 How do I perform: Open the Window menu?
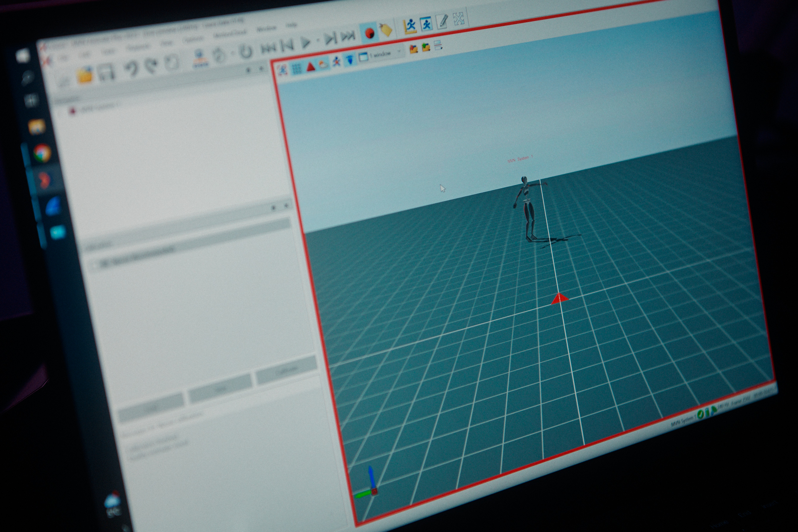point(267,28)
